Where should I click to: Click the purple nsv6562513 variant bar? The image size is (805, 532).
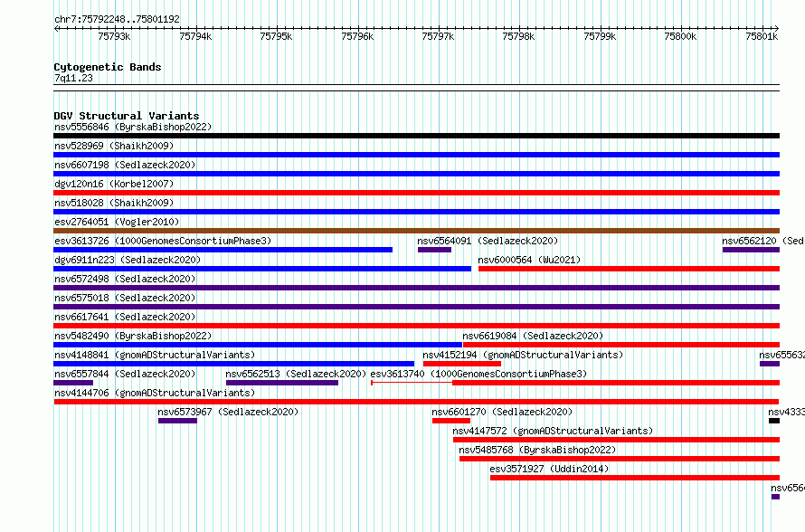tap(282, 383)
